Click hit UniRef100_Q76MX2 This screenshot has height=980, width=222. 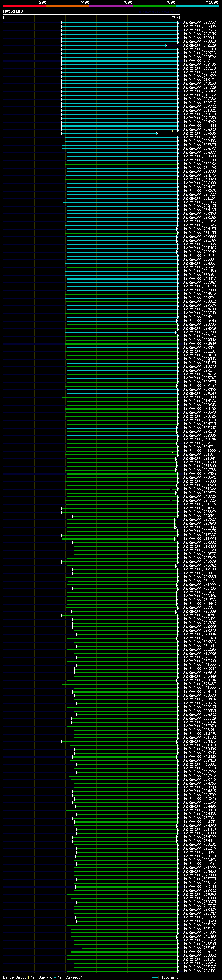[199, 91]
